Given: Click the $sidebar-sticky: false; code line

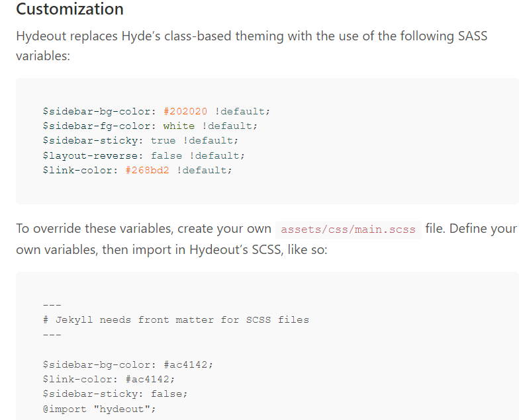Looking at the screenshot, I should 115,394.
